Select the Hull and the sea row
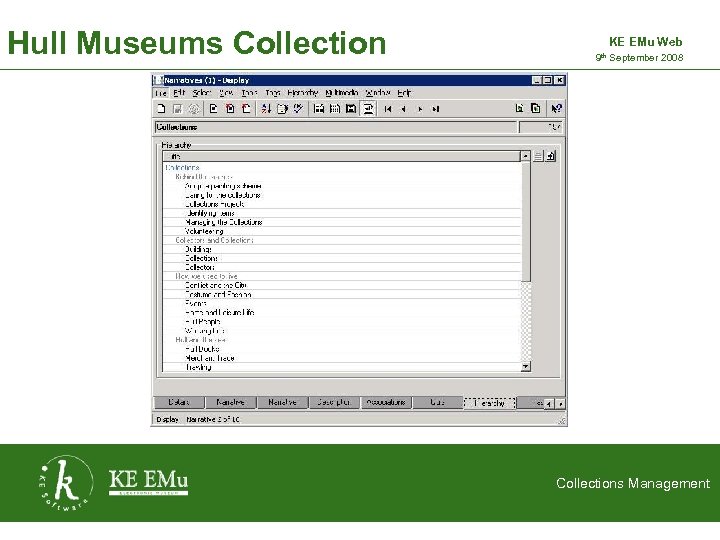Viewport: 720px width, 540px height. [x=342, y=340]
